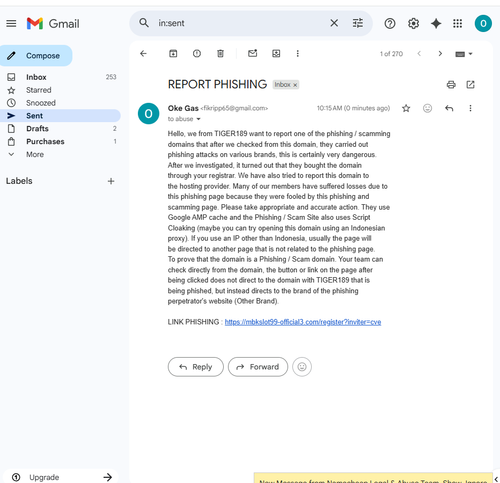
Task: Report this message as spam
Action: pos(197,53)
